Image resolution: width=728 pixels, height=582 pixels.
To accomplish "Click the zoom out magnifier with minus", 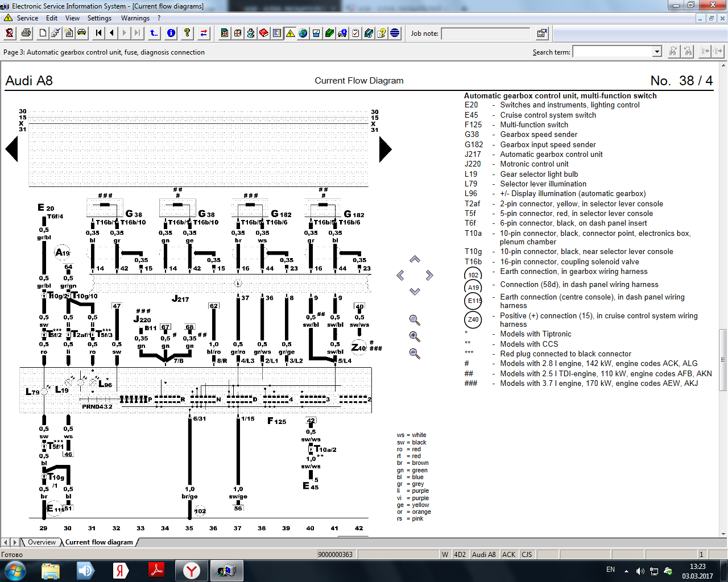I will point(415,354).
